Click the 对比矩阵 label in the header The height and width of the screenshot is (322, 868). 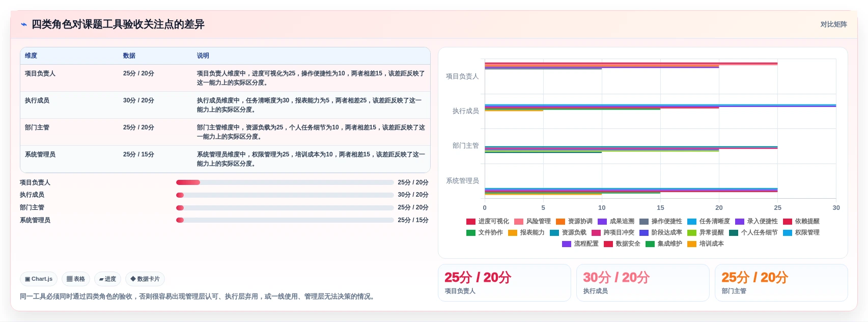[833, 24]
